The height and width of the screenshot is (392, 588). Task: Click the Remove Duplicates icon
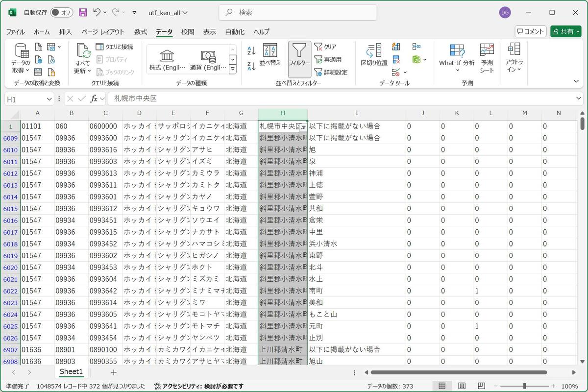pos(396,60)
